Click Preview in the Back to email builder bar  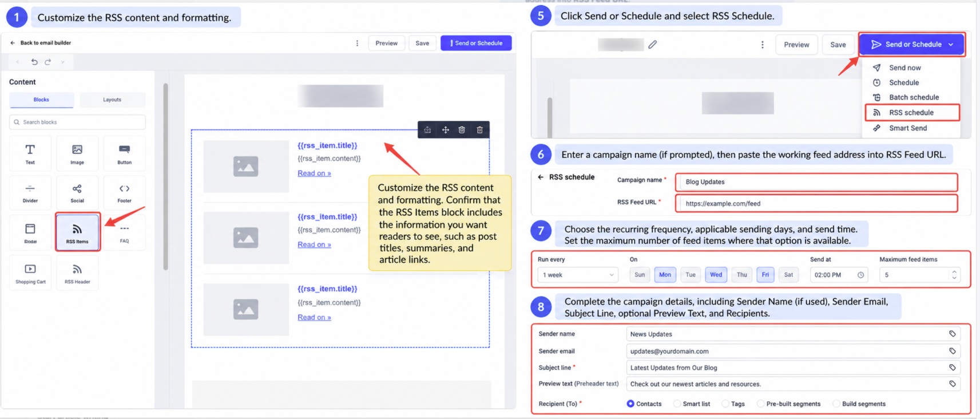point(387,44)
